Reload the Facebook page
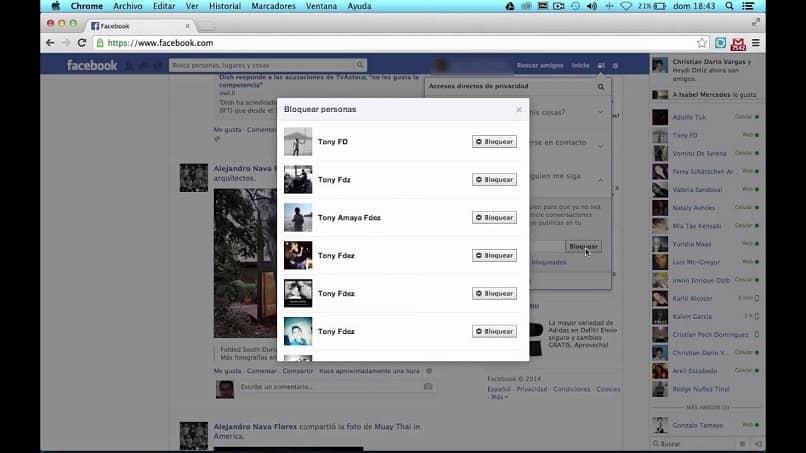The image size is (806, 453). [x=82, y=43]
